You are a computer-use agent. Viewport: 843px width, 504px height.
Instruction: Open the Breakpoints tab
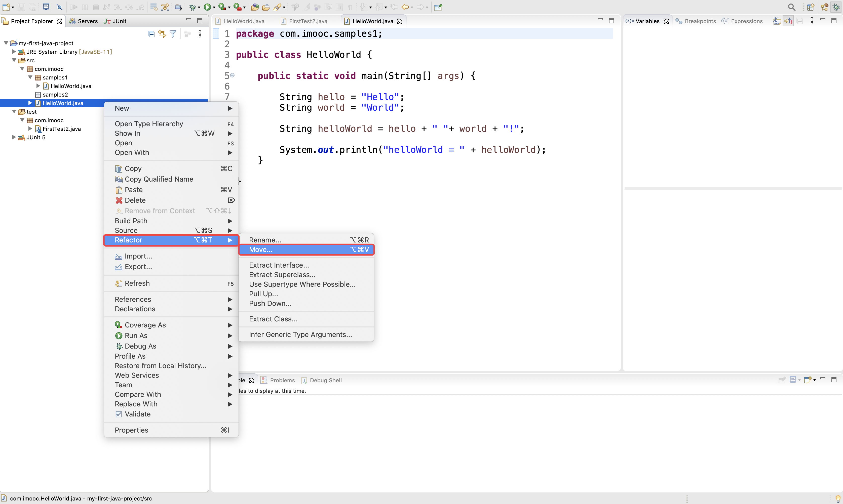coord(696,21)
